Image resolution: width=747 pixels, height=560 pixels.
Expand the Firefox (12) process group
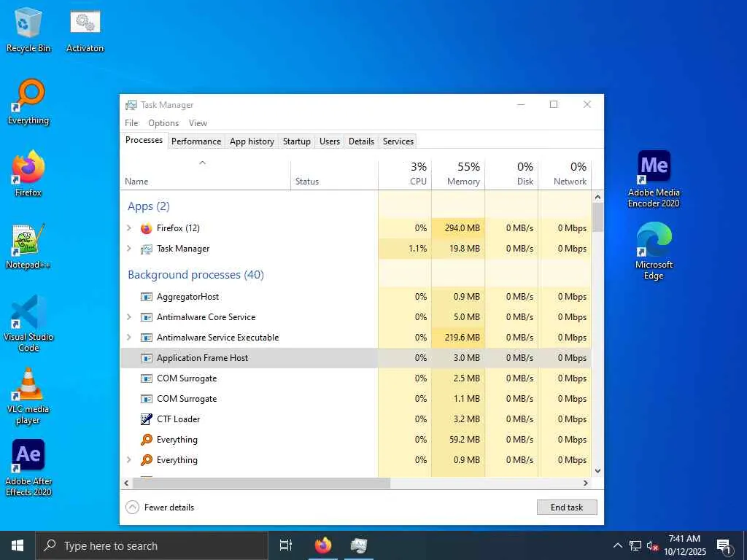pos(129,228)
